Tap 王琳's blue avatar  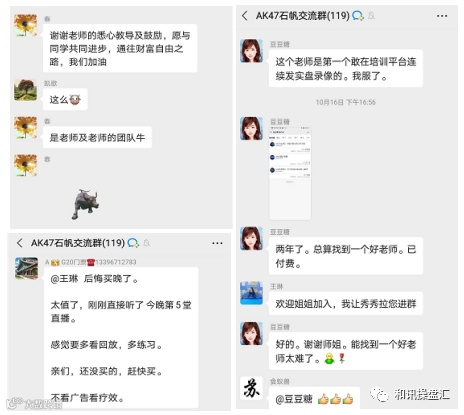pyautogui.click(x=252, y=293)
